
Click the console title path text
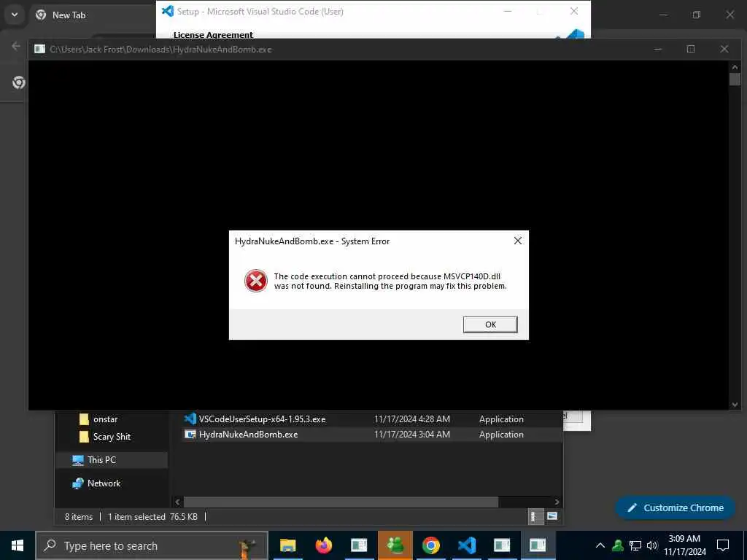pyautogui.click(x=160, y=49)
